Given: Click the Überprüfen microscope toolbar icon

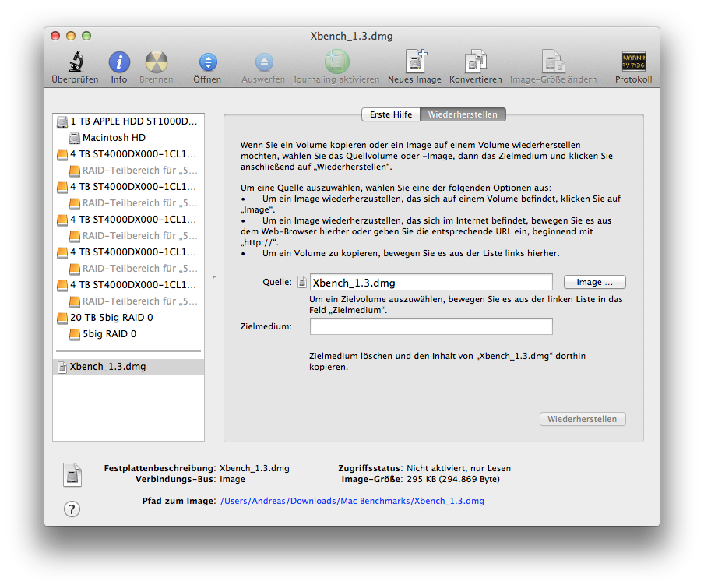Looking at the screenshot, I should point(76,62).
